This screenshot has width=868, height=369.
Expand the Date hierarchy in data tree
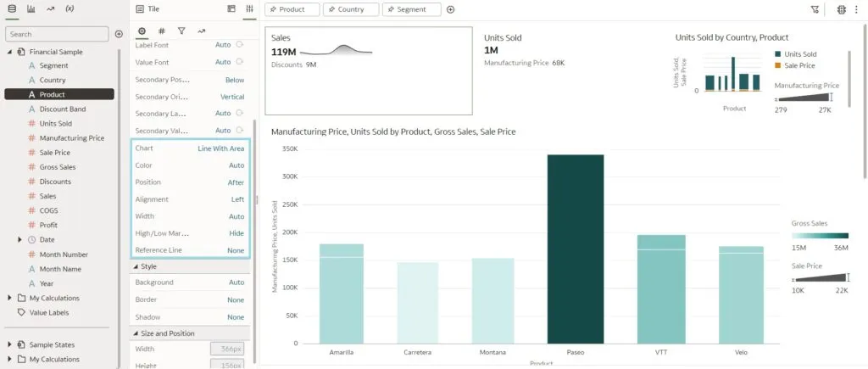pos(19,240)
